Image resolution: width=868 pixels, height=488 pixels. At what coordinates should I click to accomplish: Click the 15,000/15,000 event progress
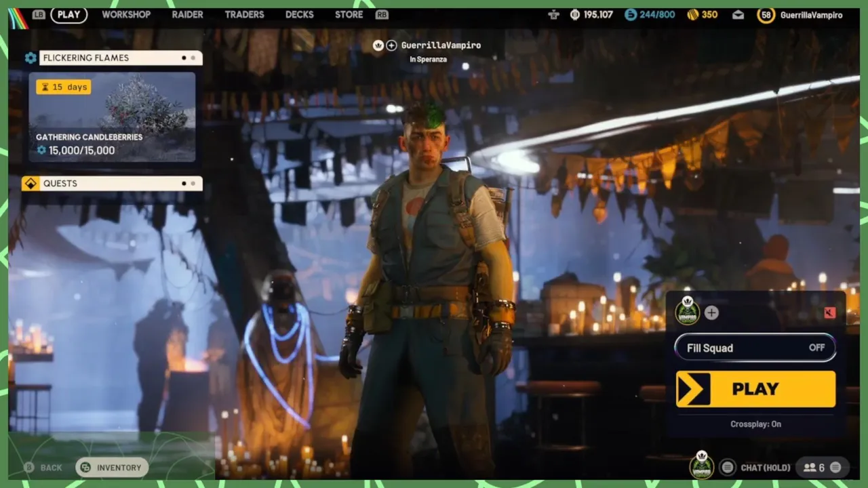(x=76, y=150)
